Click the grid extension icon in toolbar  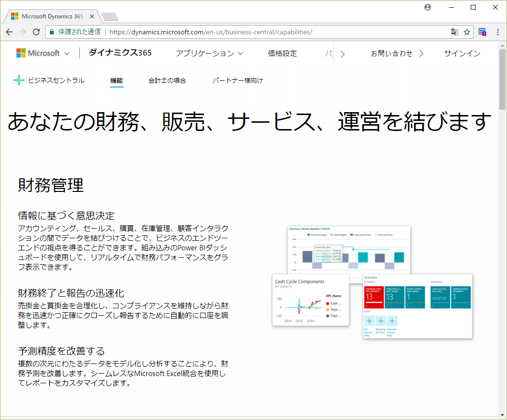coord(482,32)
